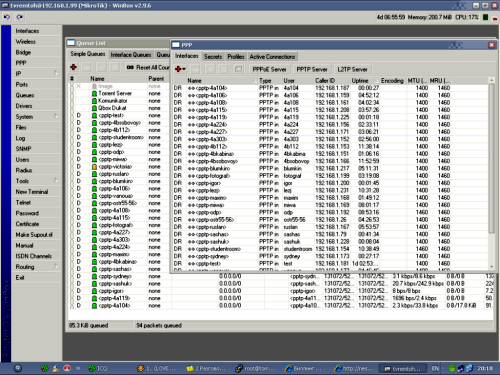This screenshot has width=500, height=375.
Task: Click Reset All Counters in Queue List
Action: [148, 67]
